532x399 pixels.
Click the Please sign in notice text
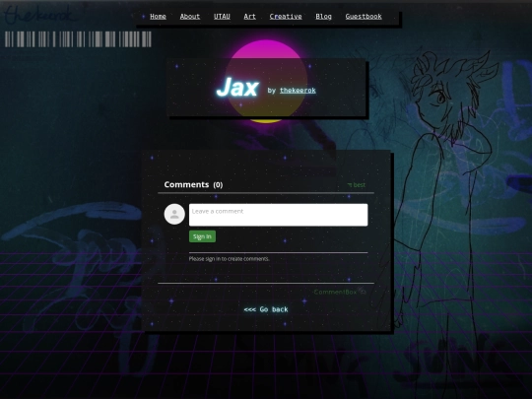click(229, 259)
